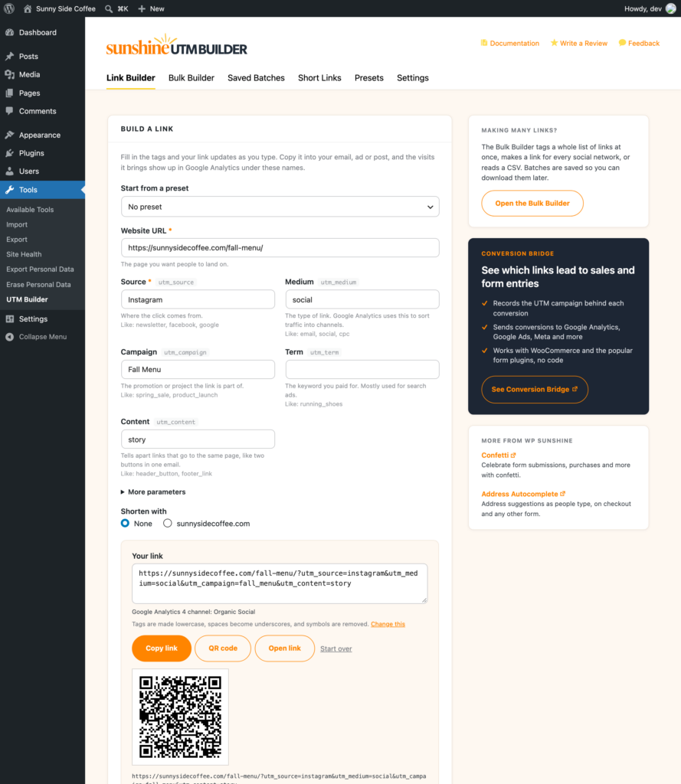Open the Import submenu item
The height and width of the screenshot is (784, 681).
point(17,225)
